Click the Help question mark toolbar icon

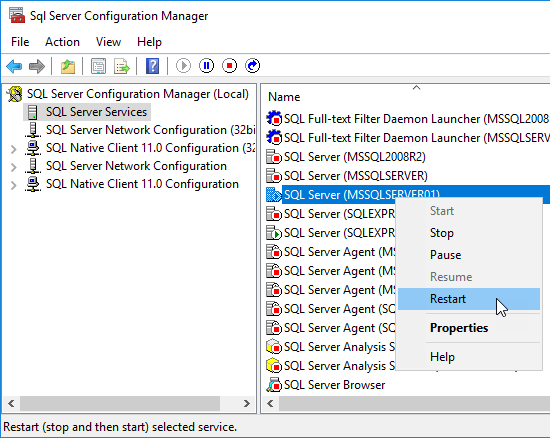(153, 66)
